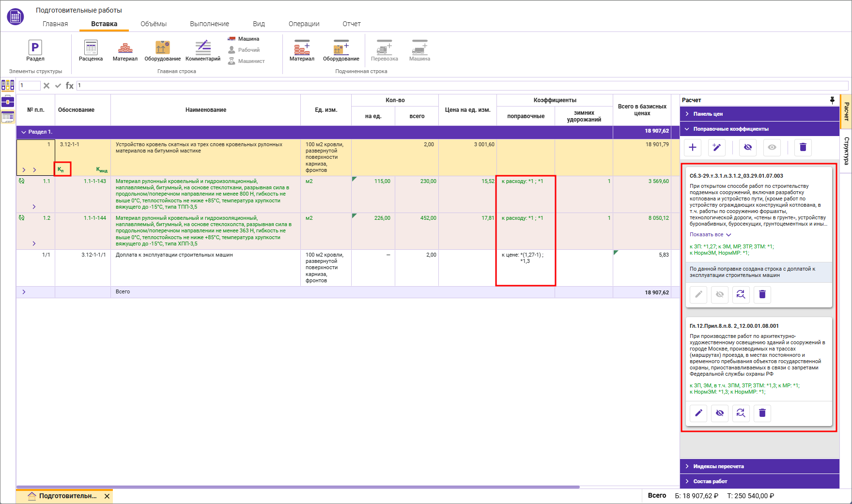Click the plus icon to add coefficient
The height and width of the screenshot is (504, 852).
coord(693,147)
